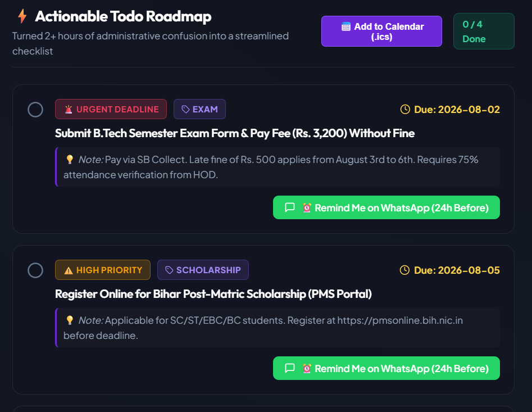Click the siren icon in URGENT DEADLINE badge

tap(69, 109)
